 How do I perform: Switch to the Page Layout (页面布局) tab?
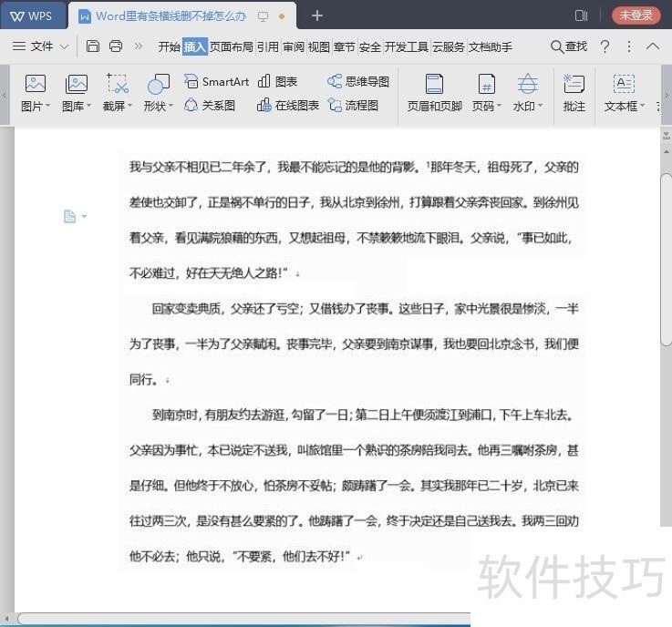tap(232, 46)
